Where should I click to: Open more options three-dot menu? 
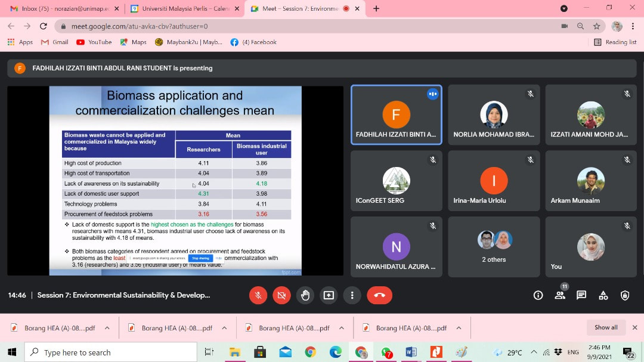pyautogui.click(x=352, y=295)
